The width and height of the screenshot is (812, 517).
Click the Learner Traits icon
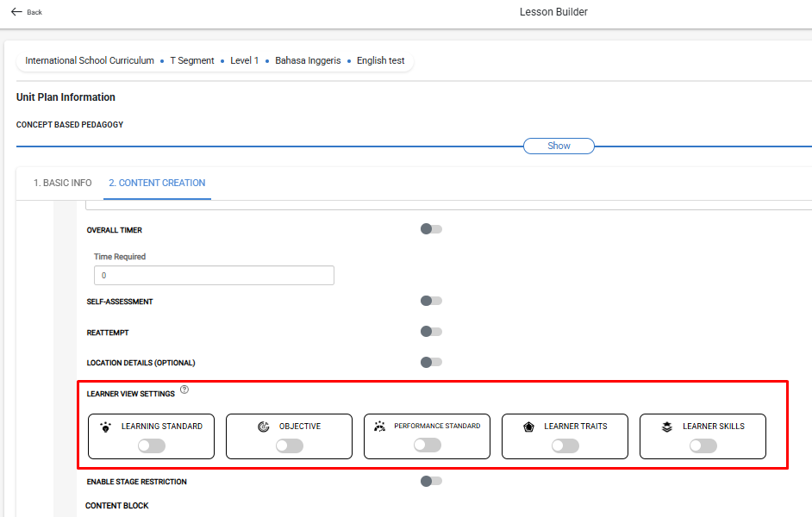pyautogui.click(x=528, y=427)
